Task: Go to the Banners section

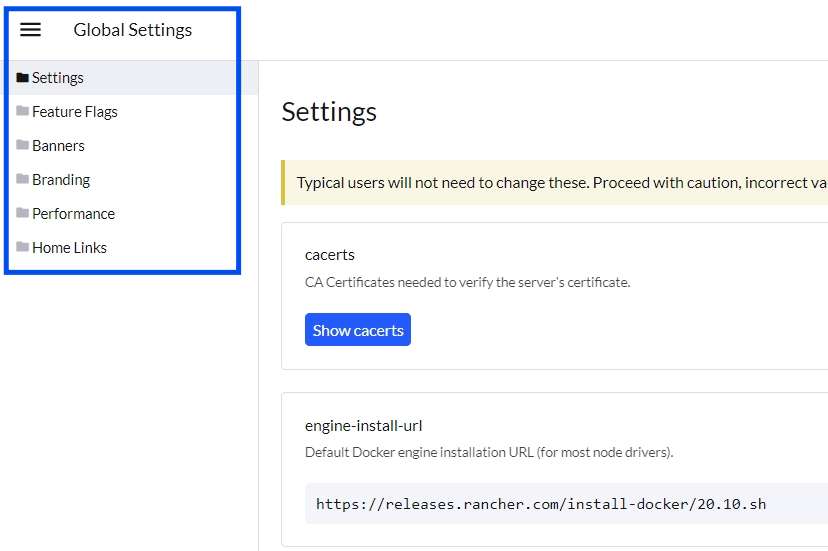Action: 58,146
